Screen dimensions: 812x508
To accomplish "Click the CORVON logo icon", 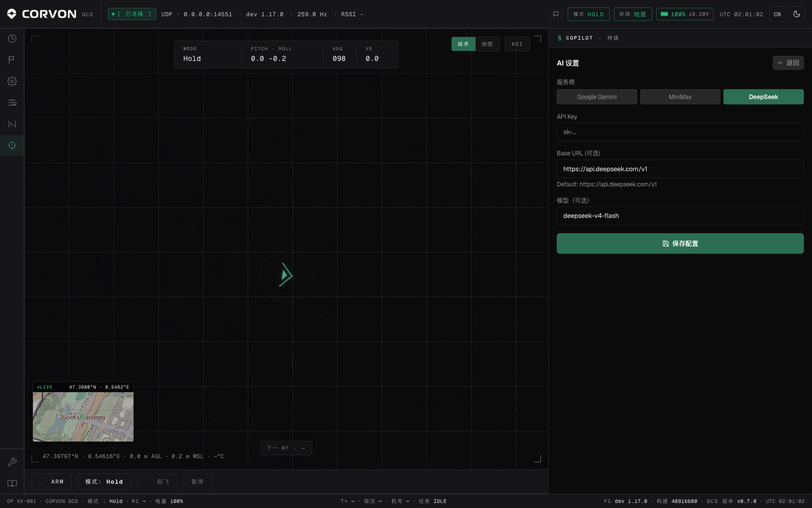I will (x=12, y=14).
